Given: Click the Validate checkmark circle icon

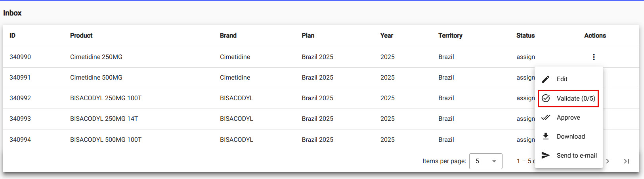Looking at the screenshot, I should (546, 98).
